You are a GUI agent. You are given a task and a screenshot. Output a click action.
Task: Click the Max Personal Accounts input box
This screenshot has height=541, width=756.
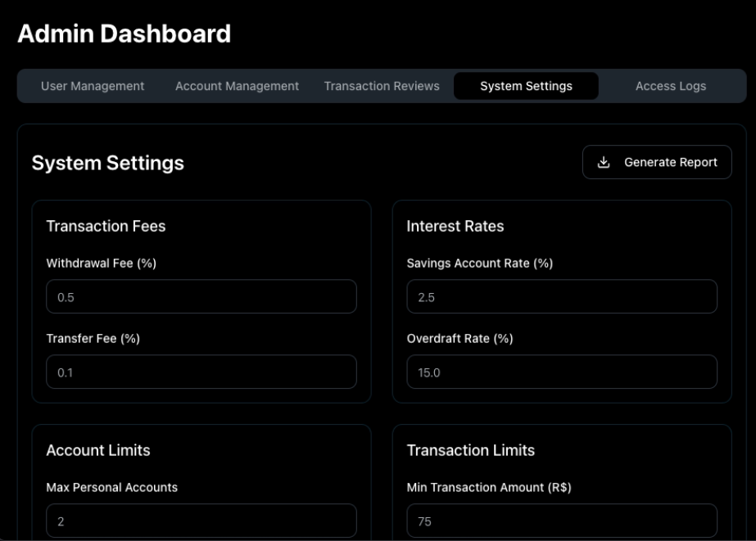click(201, 521)
